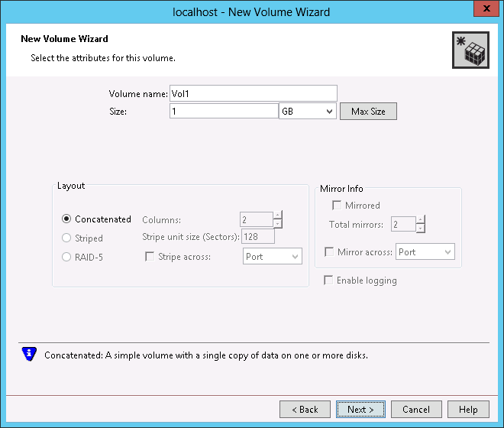Decrease Total mirrors with the down arrow

pos(421,229)
